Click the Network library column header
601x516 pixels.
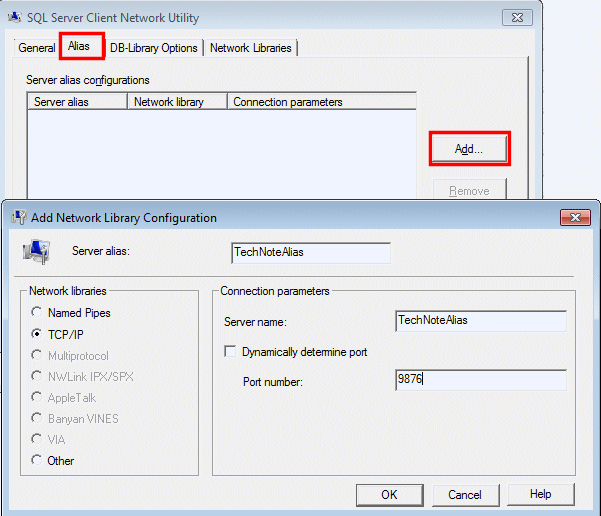[177, 102]
